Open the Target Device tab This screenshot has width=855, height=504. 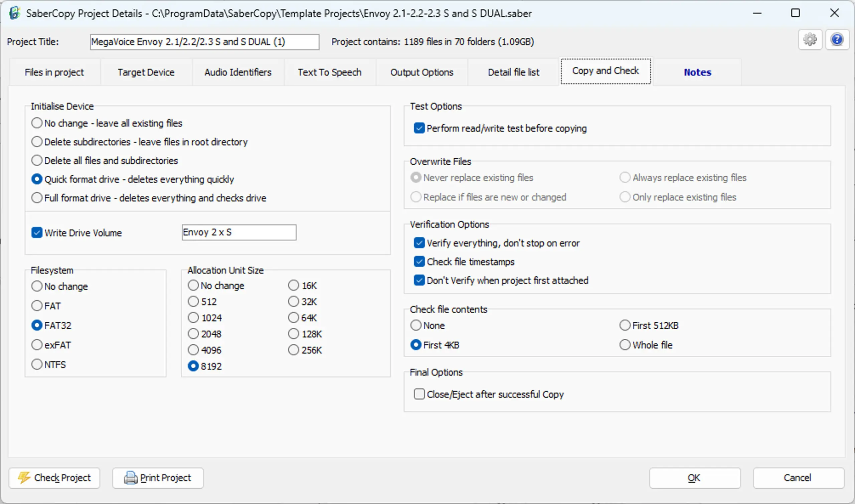[x=146, y=72]
